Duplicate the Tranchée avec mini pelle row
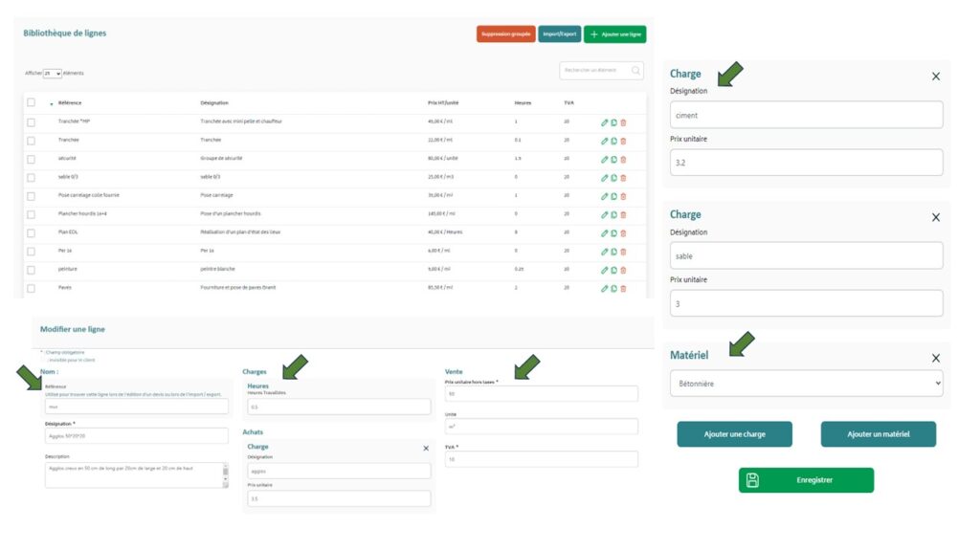The width and height of the screenshot is (980, 551). tap(613, 122)
